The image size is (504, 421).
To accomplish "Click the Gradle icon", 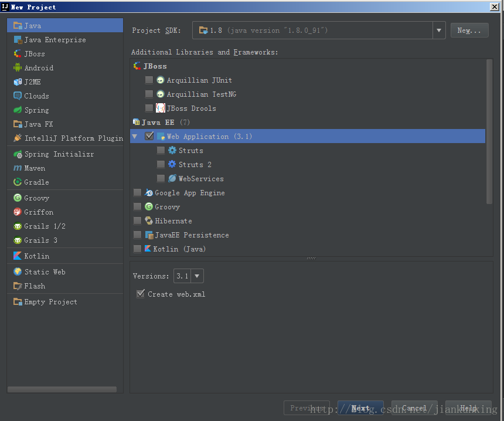I will click(x=18, y=182).
